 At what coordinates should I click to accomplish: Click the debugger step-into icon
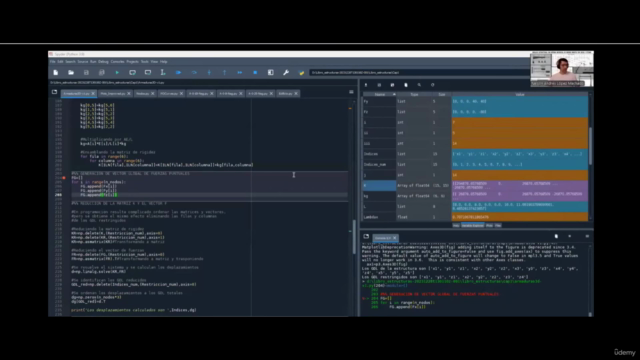click(209, 73)
